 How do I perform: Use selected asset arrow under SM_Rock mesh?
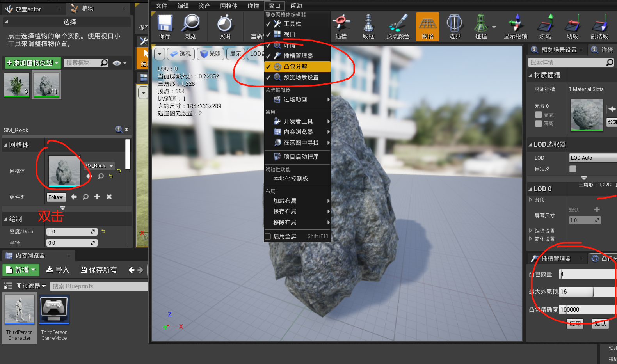tap(89, 176)
